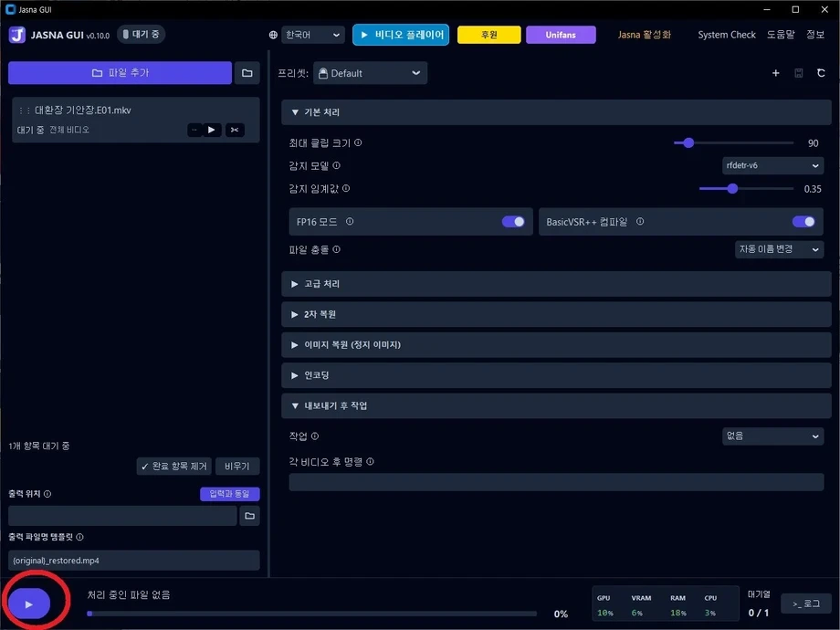Collapse the 내보내기 후 작업 section
Viewport: 840px width, 630px height.
[556, 406]
